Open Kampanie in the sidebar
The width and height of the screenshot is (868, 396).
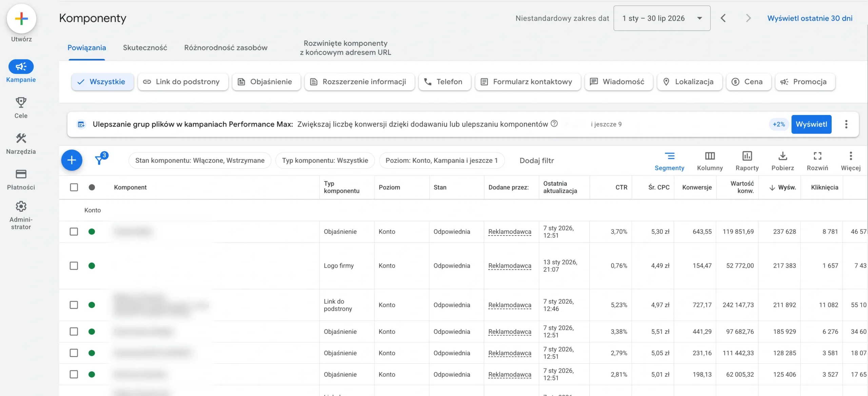click(x=21, y=71)
